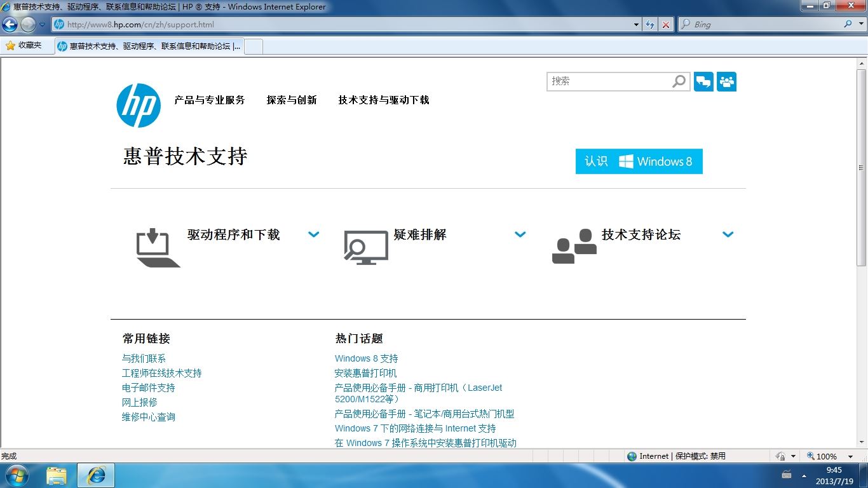Expand 疑难排解 section chevron
This screenshot has height=488, width=868.
pyautogui.click(x=520, y=234)
